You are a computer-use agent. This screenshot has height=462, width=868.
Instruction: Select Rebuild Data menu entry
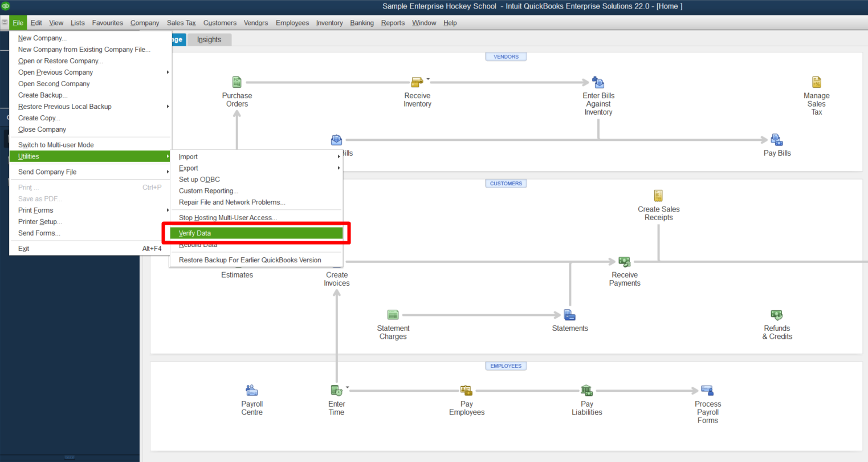[256, 245]
